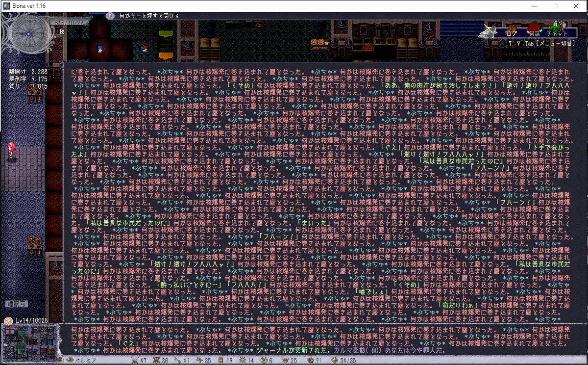Select the red-haired player character
588x365 pixels.
[11, 151]
